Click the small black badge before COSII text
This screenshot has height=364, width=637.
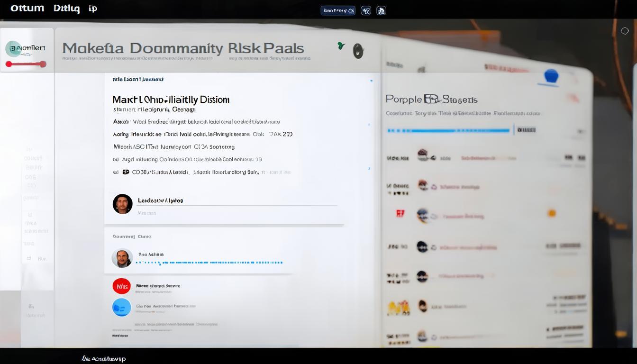pyautogui.click(x=126, y=172)
